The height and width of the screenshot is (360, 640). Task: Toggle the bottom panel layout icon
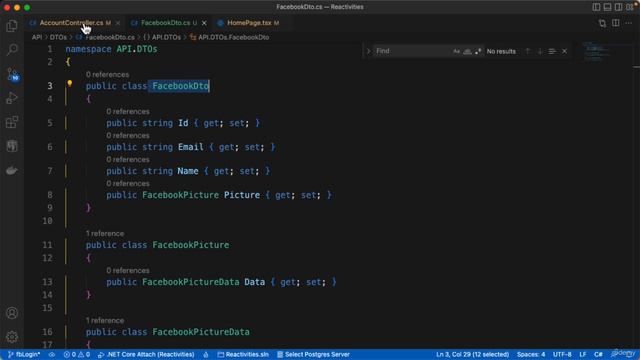point(607,7)
